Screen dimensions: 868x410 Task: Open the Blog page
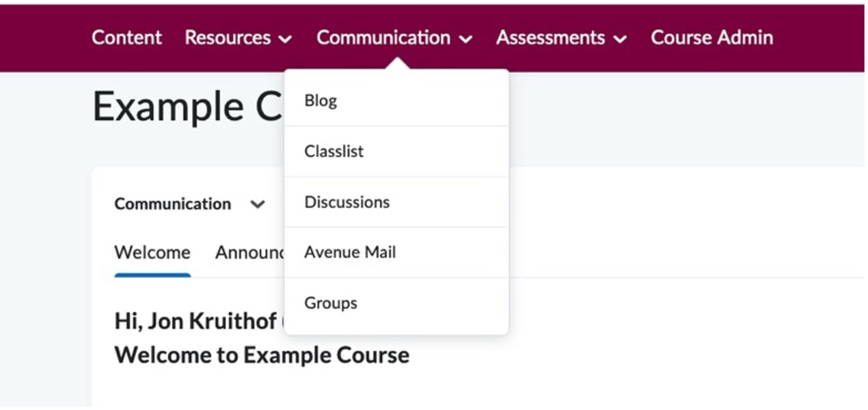pyautogui.click(x=320, y=100)
